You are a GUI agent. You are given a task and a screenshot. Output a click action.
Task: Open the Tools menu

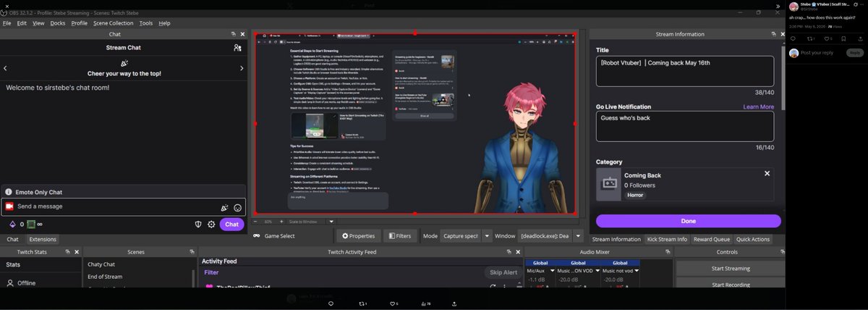pyautogui.click(x=146, y=23)
